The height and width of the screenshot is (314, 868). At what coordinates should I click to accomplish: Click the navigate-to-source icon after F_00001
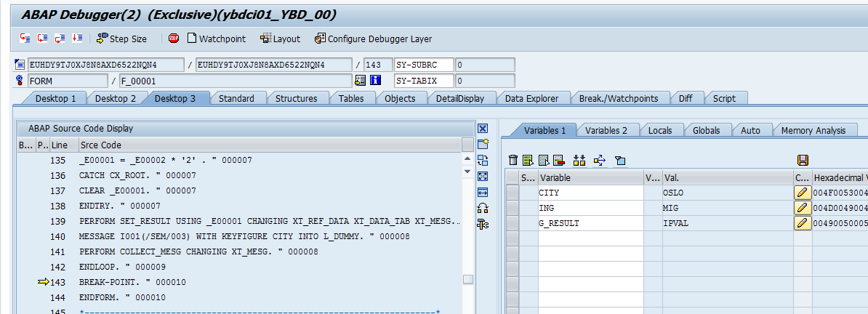pyautogui.click(x=361, y=81)
